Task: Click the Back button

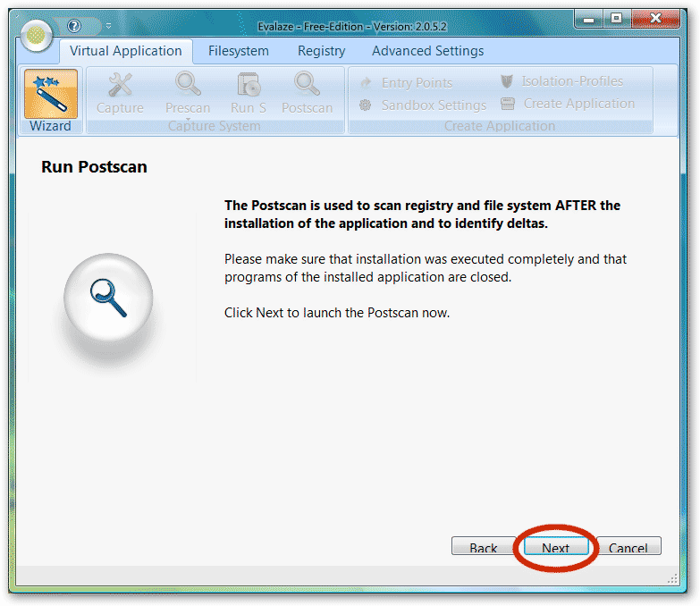Action: (484, 546)
